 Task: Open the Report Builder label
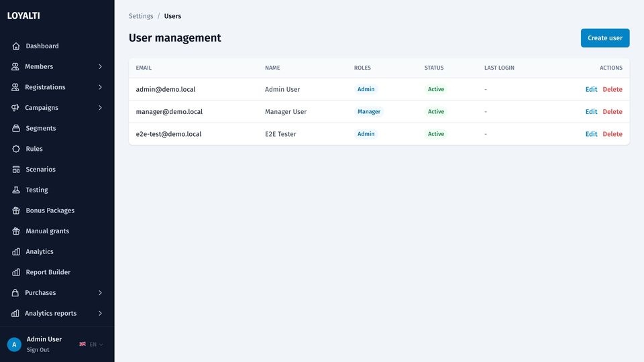48,272
